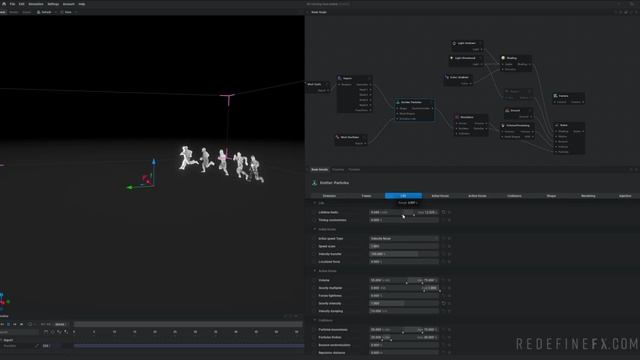The height and width of the screenshot is (360, 640).
Task: Click the timeline scrub bar above frame numbers
Action: point(188,324)
